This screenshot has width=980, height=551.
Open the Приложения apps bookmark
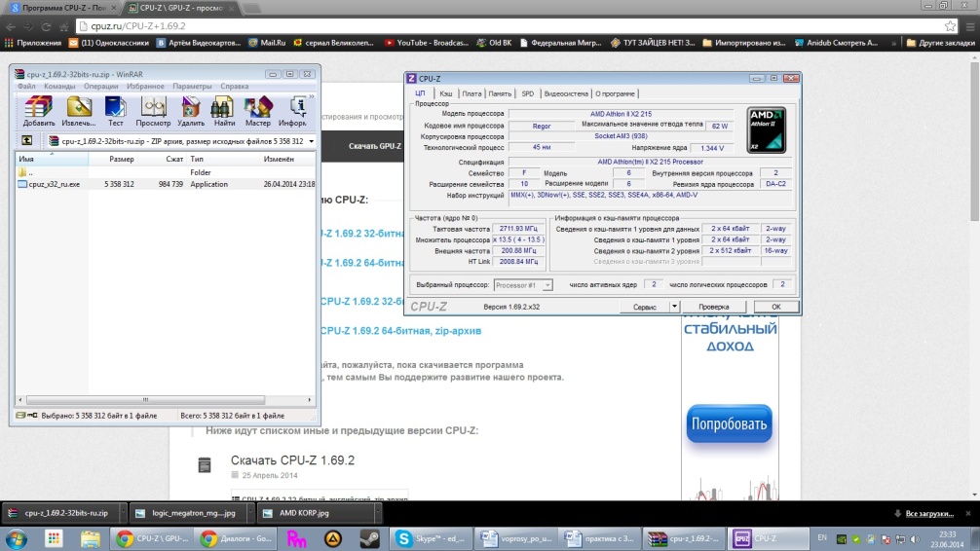(x=33, y=43)
